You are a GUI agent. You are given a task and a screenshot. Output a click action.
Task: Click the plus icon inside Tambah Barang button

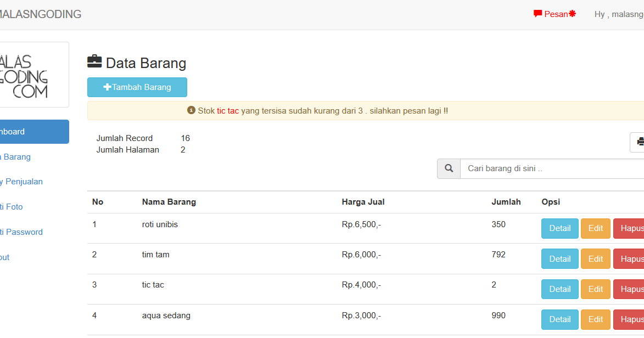pyautogui.click(x=108, y=87)
